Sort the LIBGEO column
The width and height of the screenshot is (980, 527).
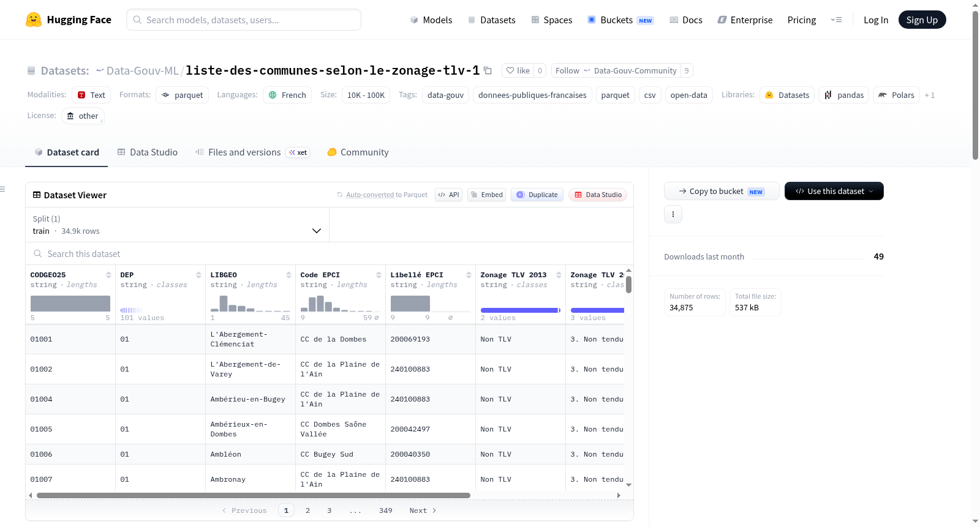(288, 275)
